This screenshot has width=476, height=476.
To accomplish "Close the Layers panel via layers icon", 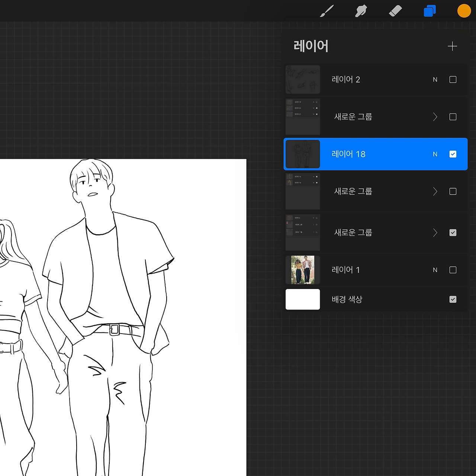I will (x=430, y=11).
